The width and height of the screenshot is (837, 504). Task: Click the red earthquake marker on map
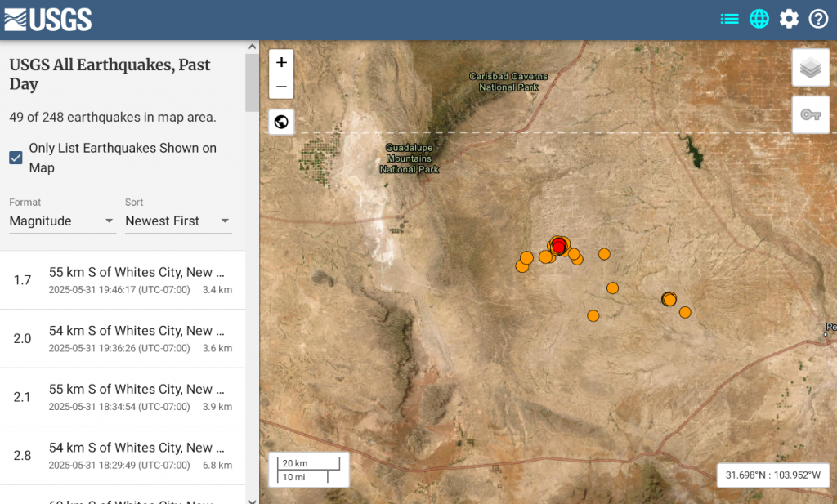pyautogui.click(x=558, y=247)
